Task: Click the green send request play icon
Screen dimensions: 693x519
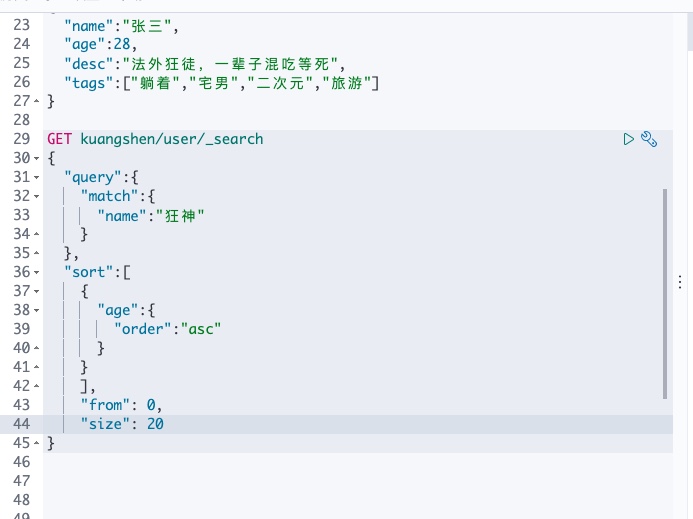Action: tap(629, 139)
